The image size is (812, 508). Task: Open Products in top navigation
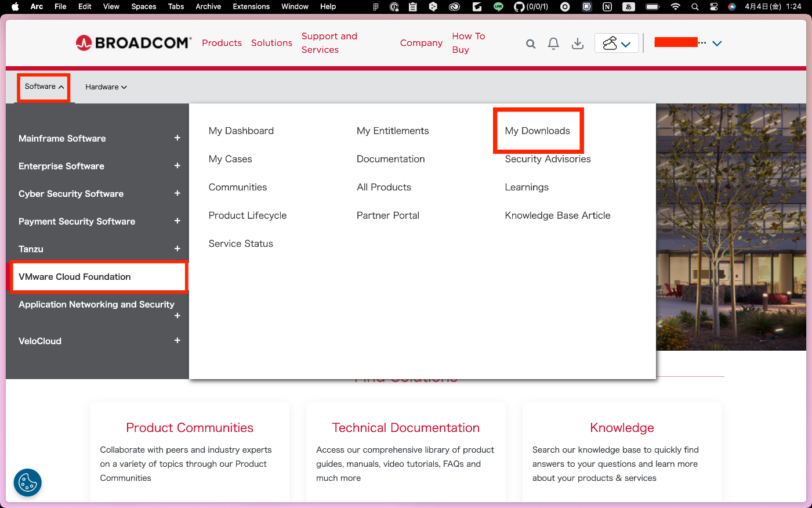coord(222,43)
